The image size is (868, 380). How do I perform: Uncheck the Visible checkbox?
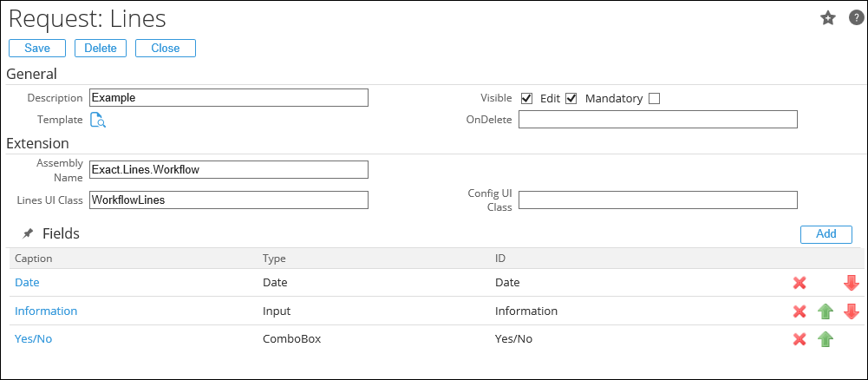526,98
